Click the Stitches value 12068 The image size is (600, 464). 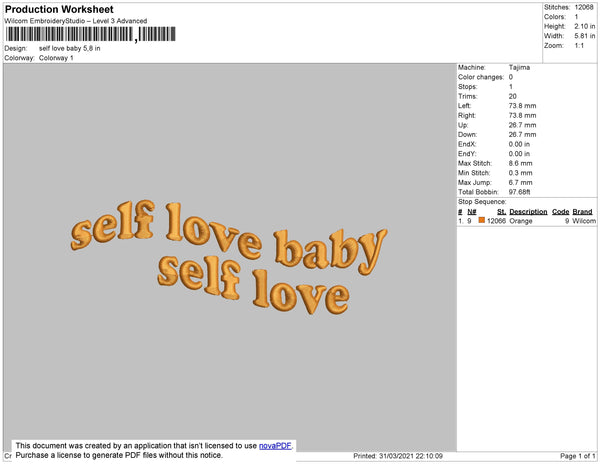(584, 7)
